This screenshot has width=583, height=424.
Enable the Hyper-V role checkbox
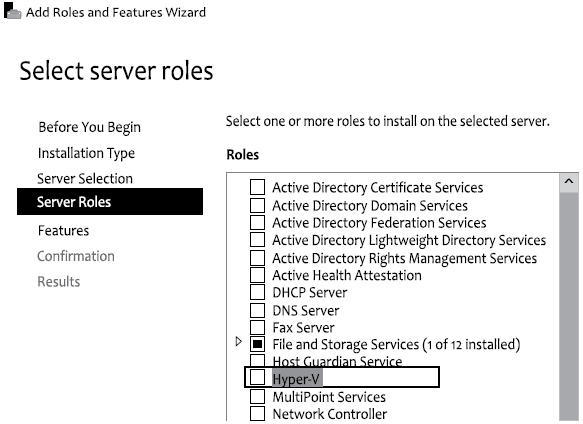(257, 377)
